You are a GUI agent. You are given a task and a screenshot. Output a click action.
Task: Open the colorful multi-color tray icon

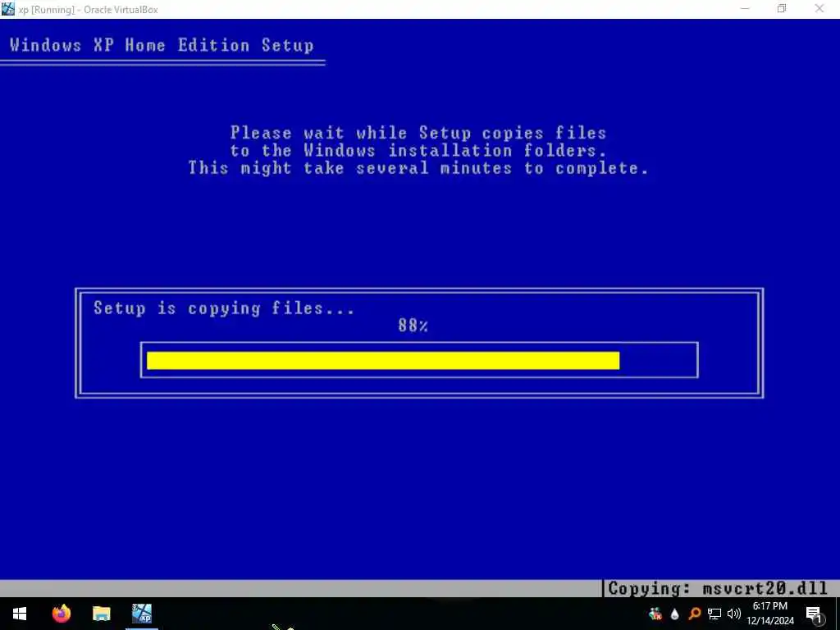pyautogui.click(x=655, y=614)
